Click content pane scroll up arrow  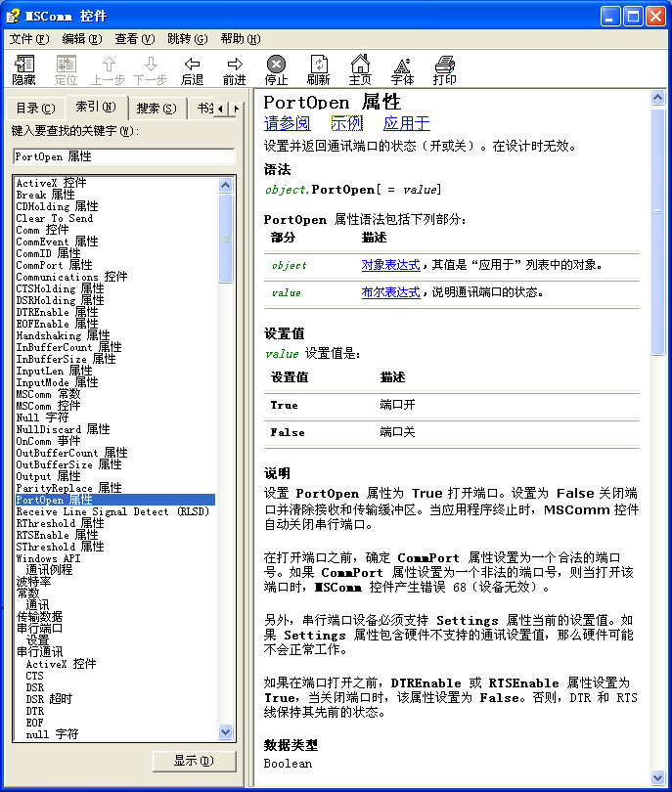tap(657, 97)
